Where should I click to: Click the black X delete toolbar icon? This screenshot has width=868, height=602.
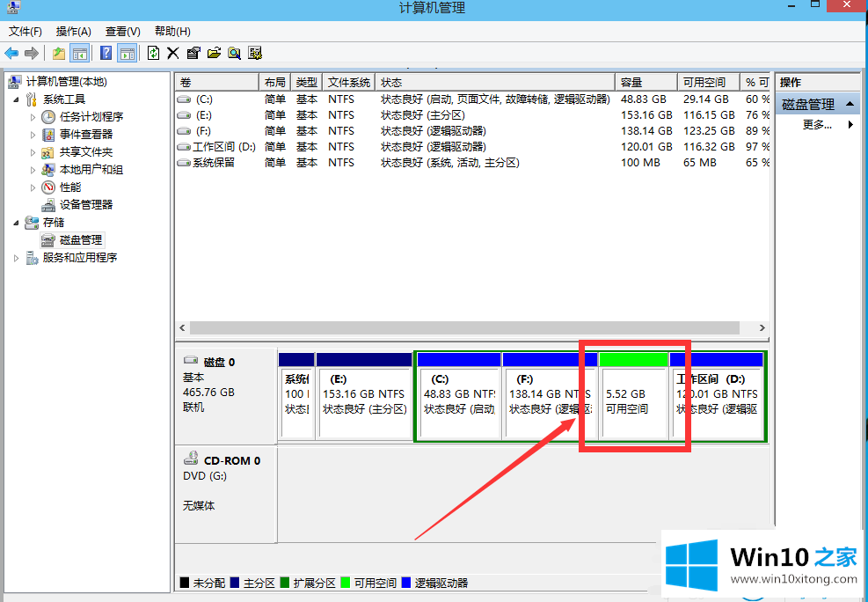coord(173,53)
